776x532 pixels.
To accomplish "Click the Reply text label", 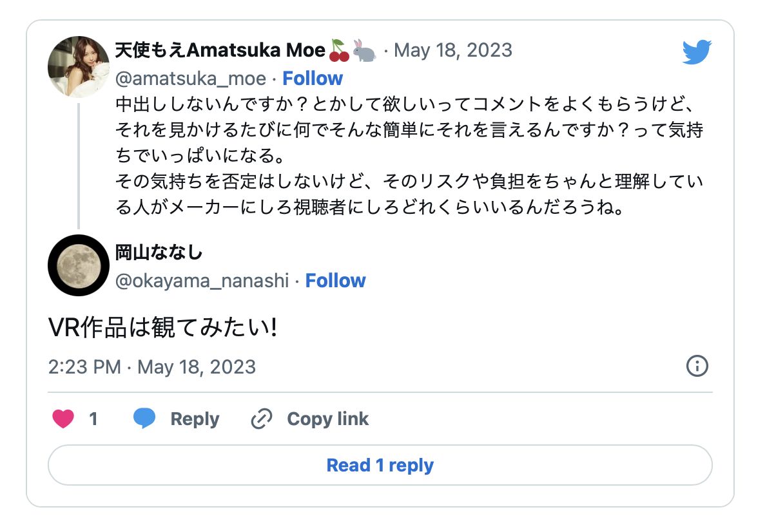I will pos(195,419).
